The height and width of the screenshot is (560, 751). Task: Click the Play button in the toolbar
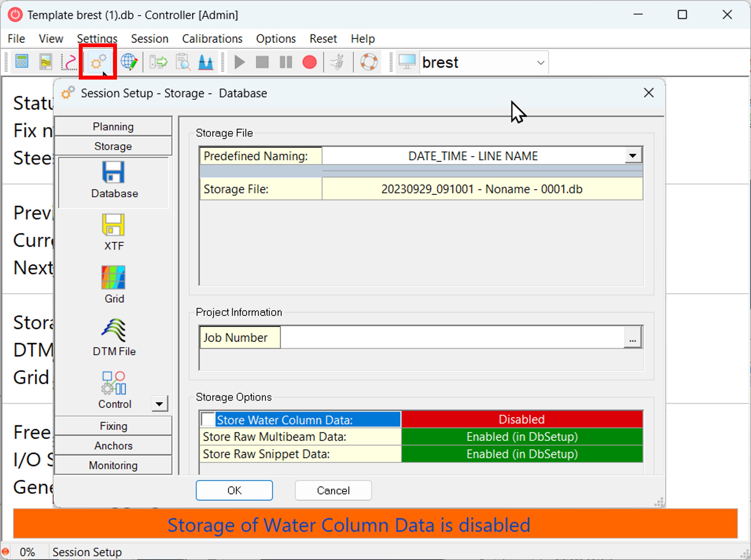click(x=239, y=62)
